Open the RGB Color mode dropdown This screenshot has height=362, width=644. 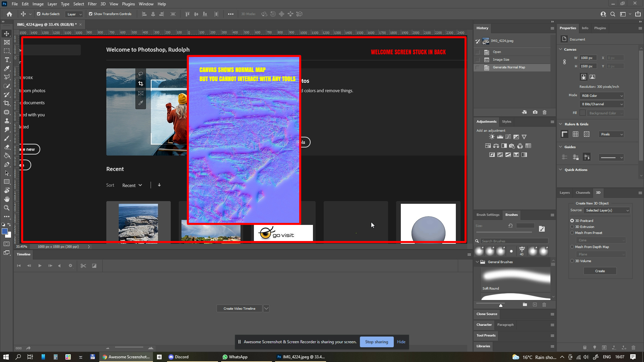601,96
